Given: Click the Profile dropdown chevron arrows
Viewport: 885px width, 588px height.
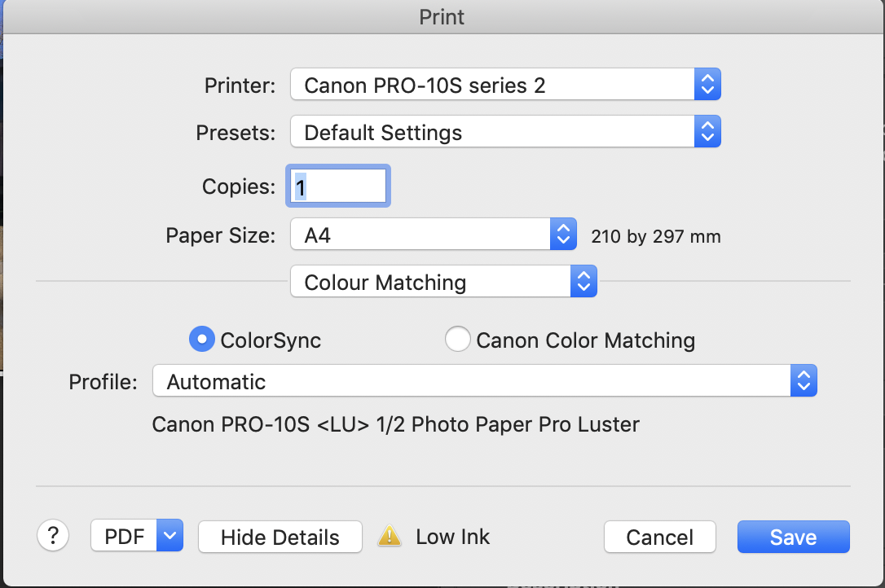Looking at the screenshot, I should [x=804, y=380].
